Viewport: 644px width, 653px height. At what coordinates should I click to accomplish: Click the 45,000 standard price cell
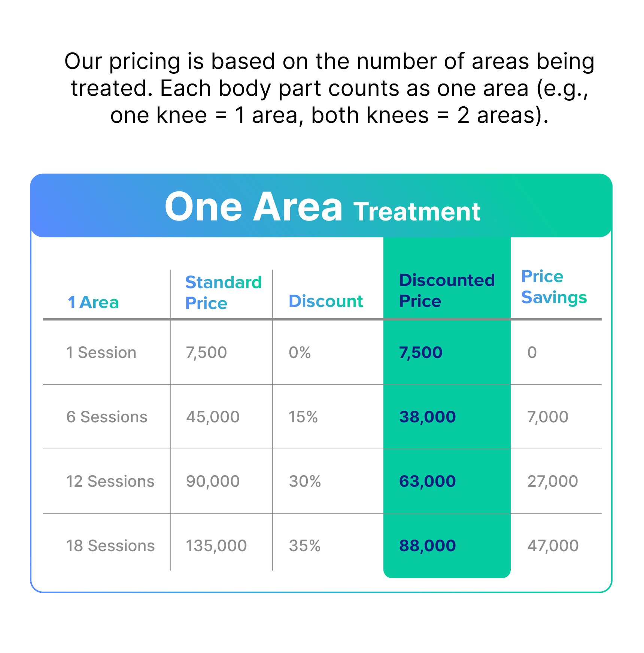[213, 417]
